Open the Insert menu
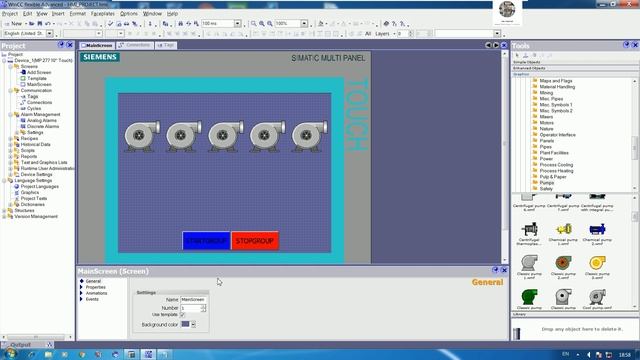 coord(58,13)
